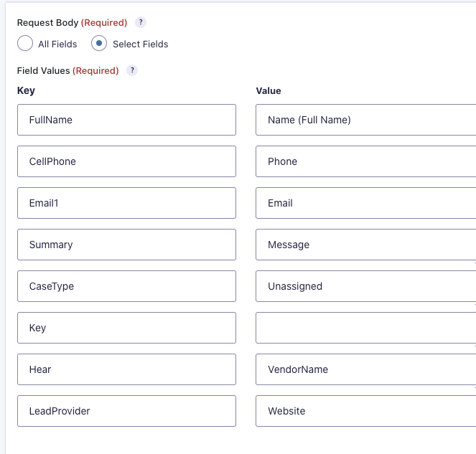Image resolution: width=476 pixels, height=454 pixels.
Task: Click the Hear key field
Action: (x=126, y=369)
